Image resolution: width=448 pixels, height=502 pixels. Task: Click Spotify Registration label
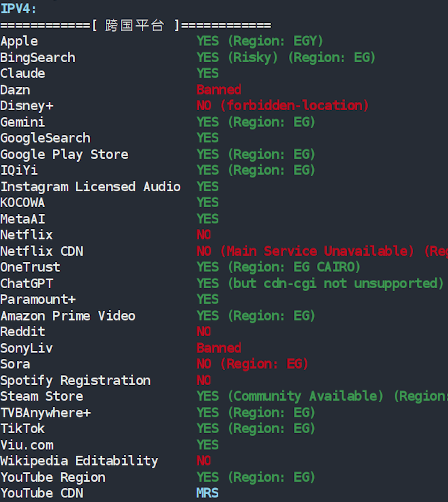pos(75,381)
